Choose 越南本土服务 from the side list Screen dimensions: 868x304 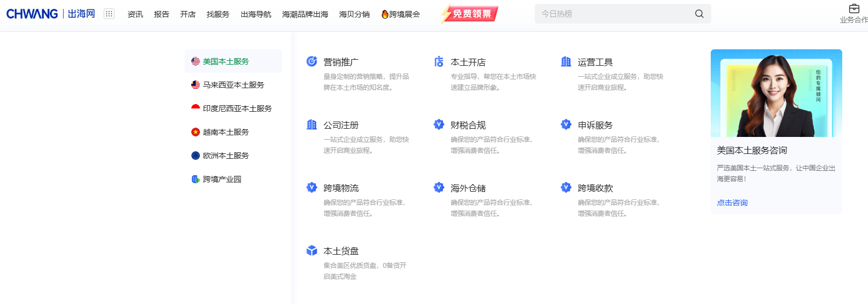(x=226, y=132)
